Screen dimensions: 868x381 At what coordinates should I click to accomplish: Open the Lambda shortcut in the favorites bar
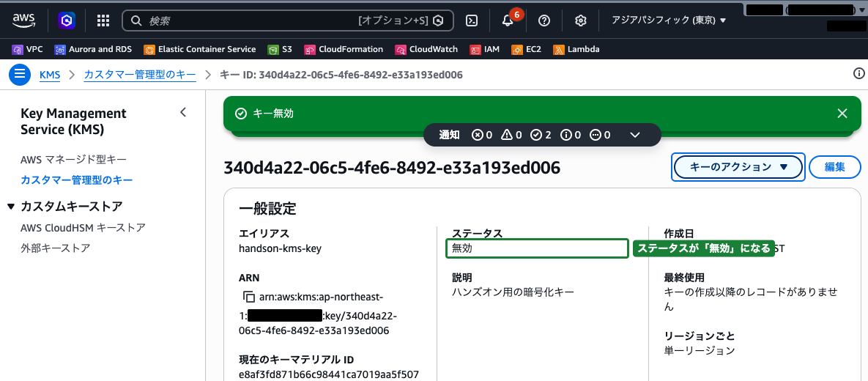tap(576, 49)
